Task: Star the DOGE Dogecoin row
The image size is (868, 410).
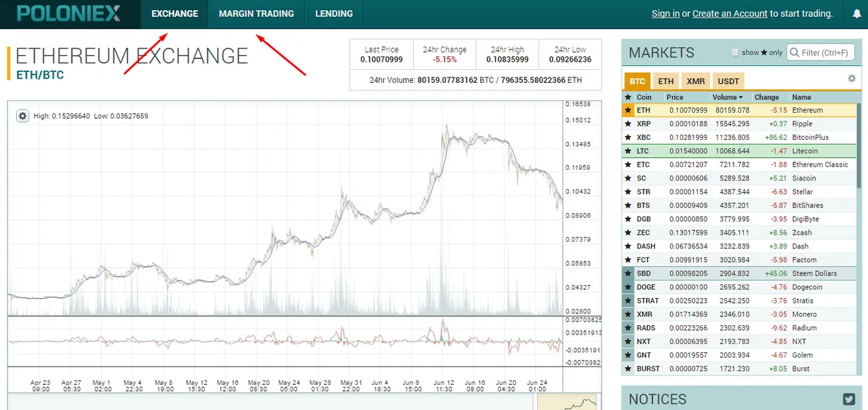Action: tap(628, 286)
